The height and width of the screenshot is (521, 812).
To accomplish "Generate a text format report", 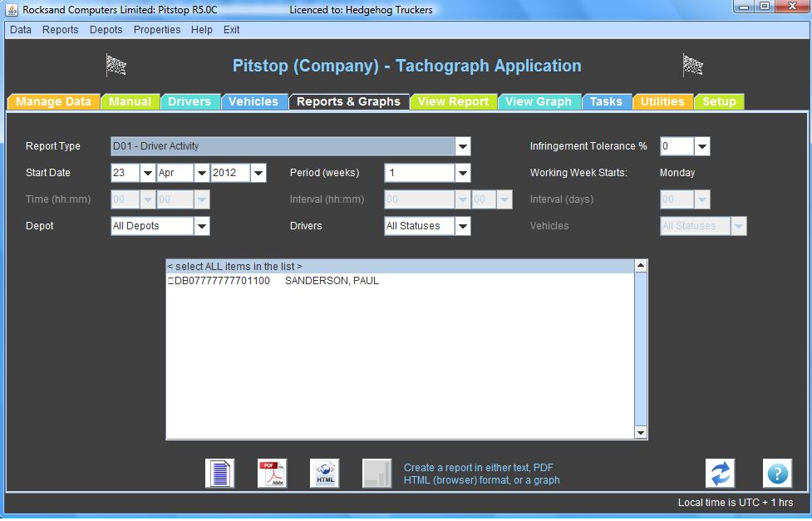I will (x=220, y=474).
